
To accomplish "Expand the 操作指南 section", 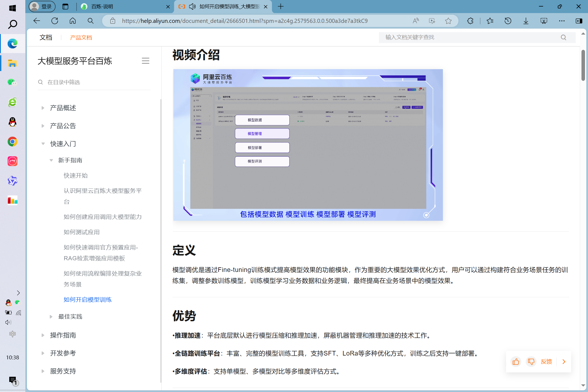I will (43, 335).
